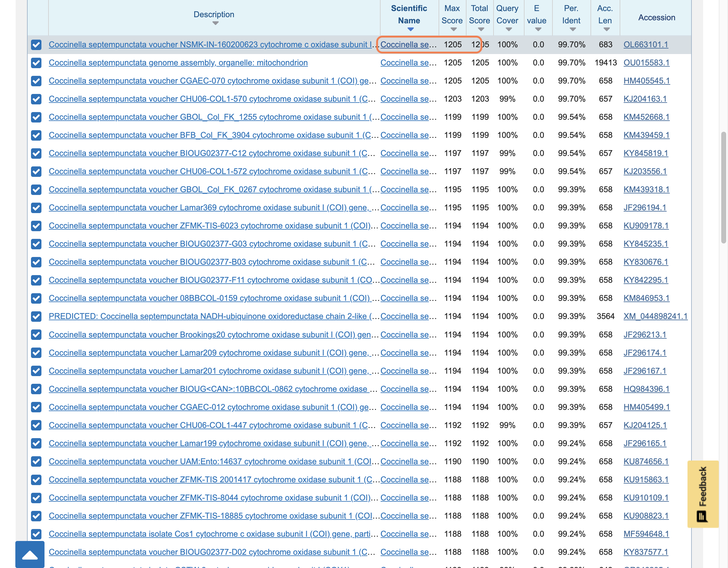Sort by Acc. Len arrow
The width and height of the screenshot is (728, 568).
[606, 30]
